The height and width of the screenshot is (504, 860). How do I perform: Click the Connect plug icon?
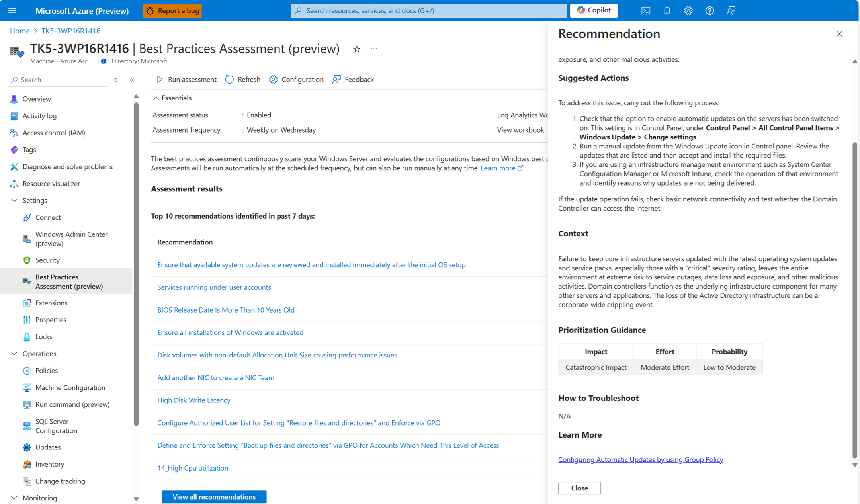point(27,217)
